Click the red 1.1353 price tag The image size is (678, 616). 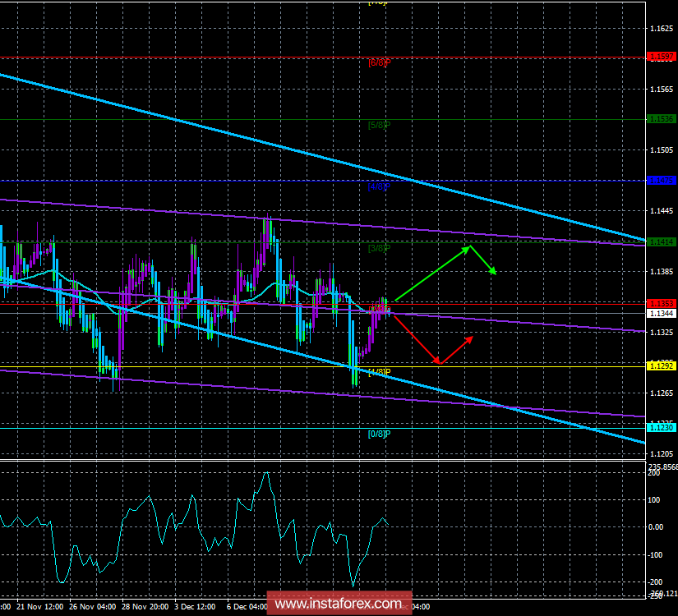(x=662, y=303)
